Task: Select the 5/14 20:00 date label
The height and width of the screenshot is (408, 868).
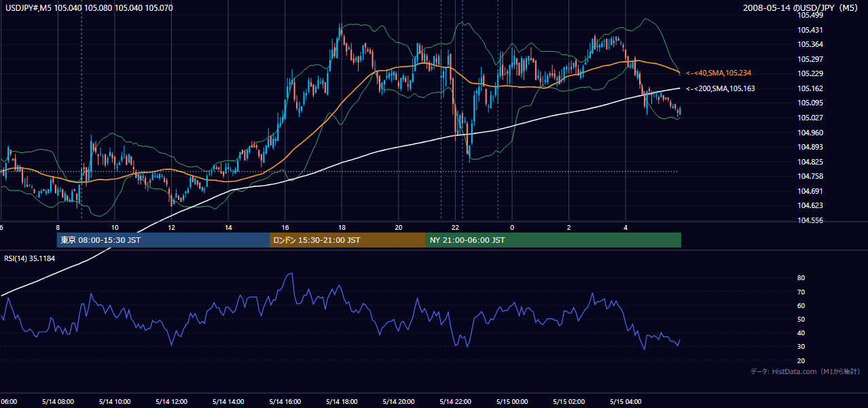Action: [x=399, y=402]
